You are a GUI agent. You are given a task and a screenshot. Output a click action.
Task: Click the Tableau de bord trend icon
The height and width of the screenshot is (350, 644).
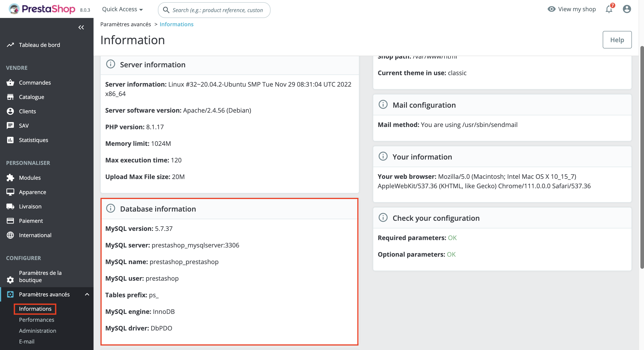10,45
